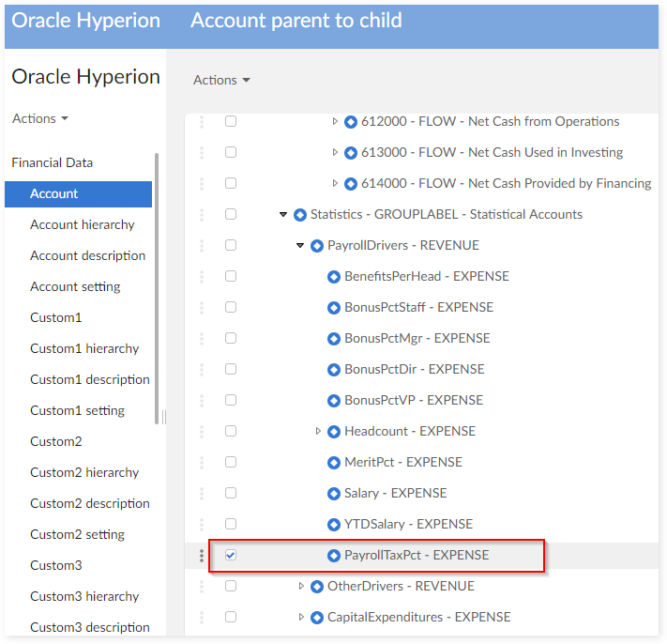Expand the OtherDrivers tree node

pos(301,587)
